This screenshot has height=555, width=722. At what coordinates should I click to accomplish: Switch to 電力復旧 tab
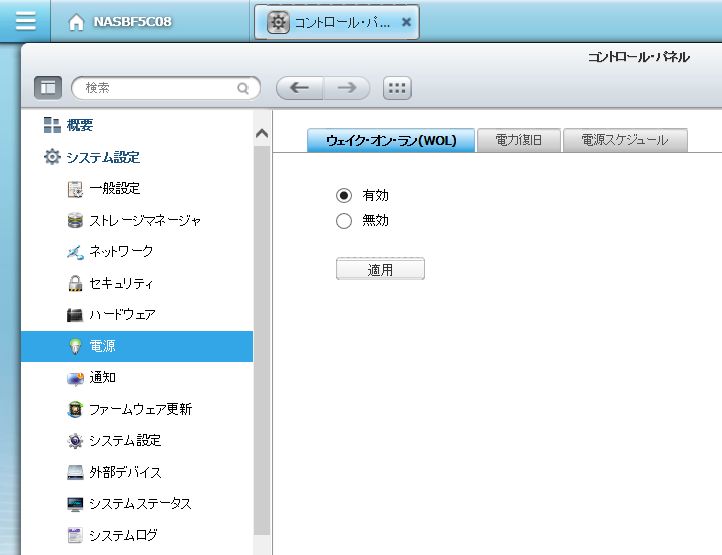(x=518, y=140)
